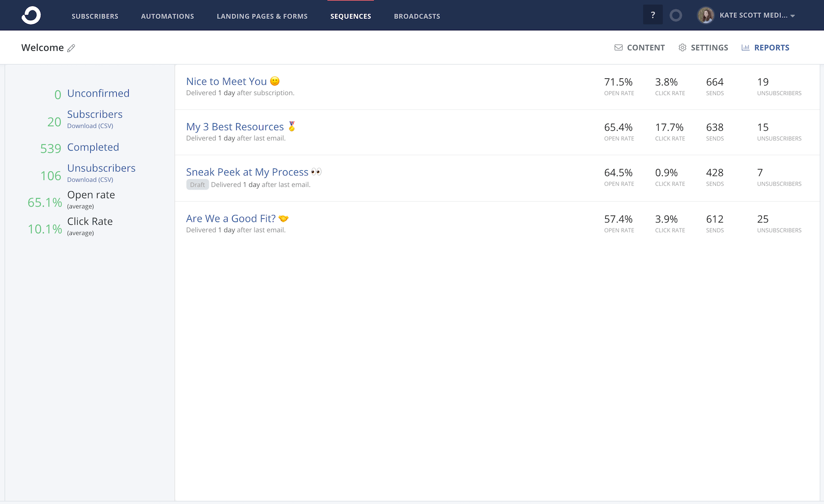Open sequence Settings via the gear icon
This screenshot has width=824, height=504.
pos(683,47)
